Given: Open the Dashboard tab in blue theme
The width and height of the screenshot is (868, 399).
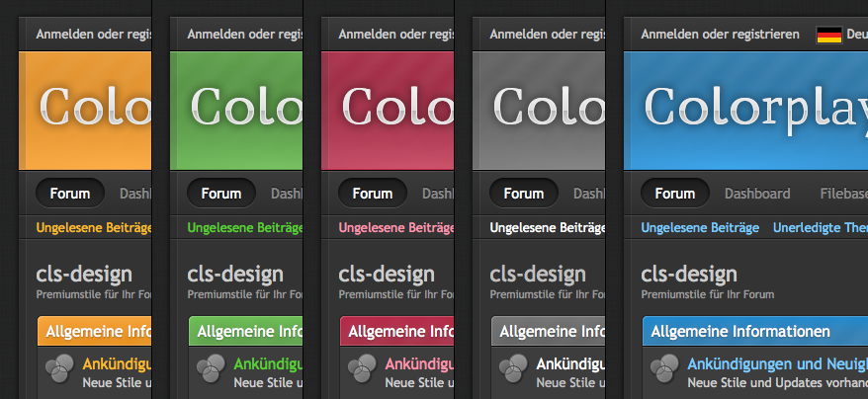Looking at the screenshot, I should coord(757,194).
